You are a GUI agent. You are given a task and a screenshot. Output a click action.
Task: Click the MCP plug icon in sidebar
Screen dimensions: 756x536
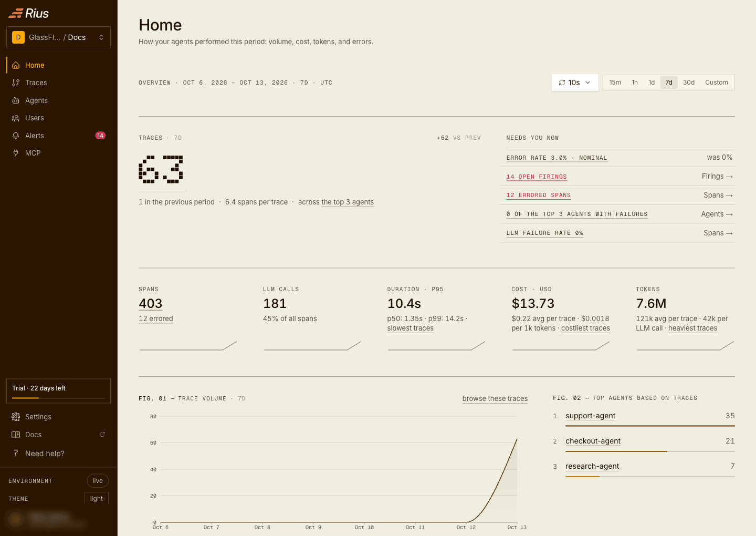(16, 153)
